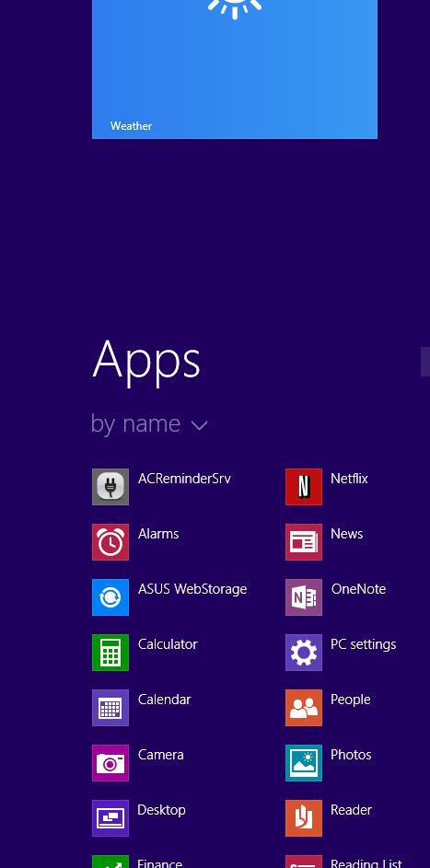The height and width of the screenshot is (868, 430).
Task: Click the Calculator label text
Action: pyautogui.click(x=168, y=643)
